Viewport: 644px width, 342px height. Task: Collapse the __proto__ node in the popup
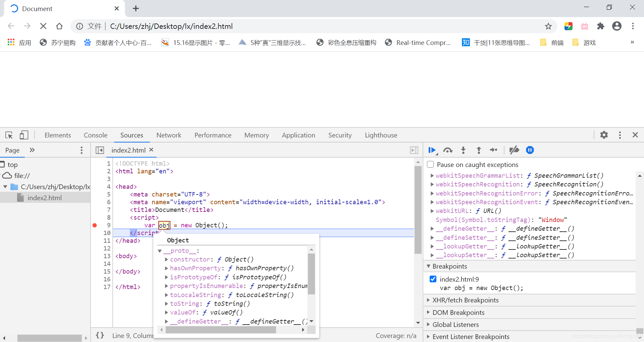coord(160,251)
